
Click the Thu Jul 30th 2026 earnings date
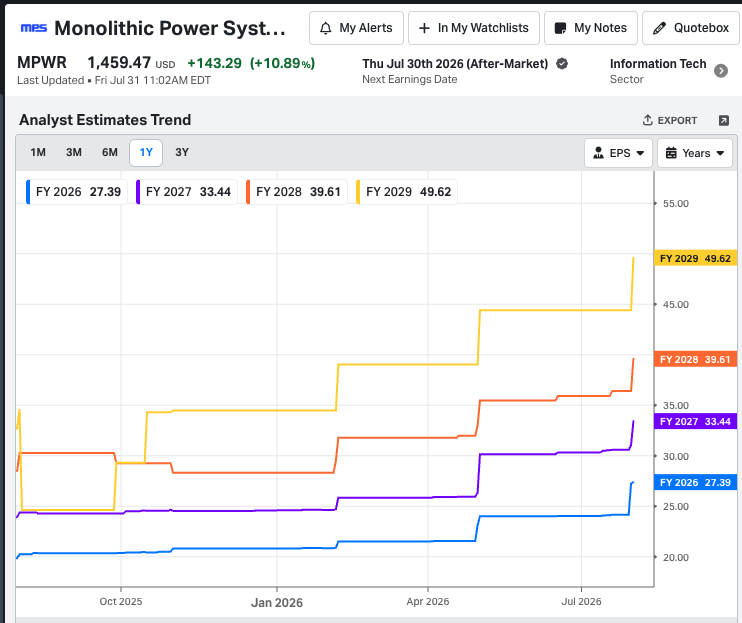point(455,63)
